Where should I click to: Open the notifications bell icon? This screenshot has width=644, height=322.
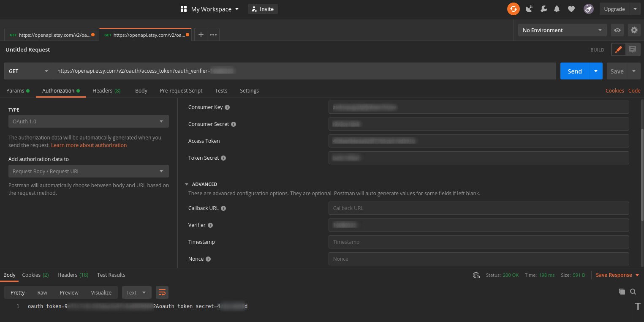(557, 9)
